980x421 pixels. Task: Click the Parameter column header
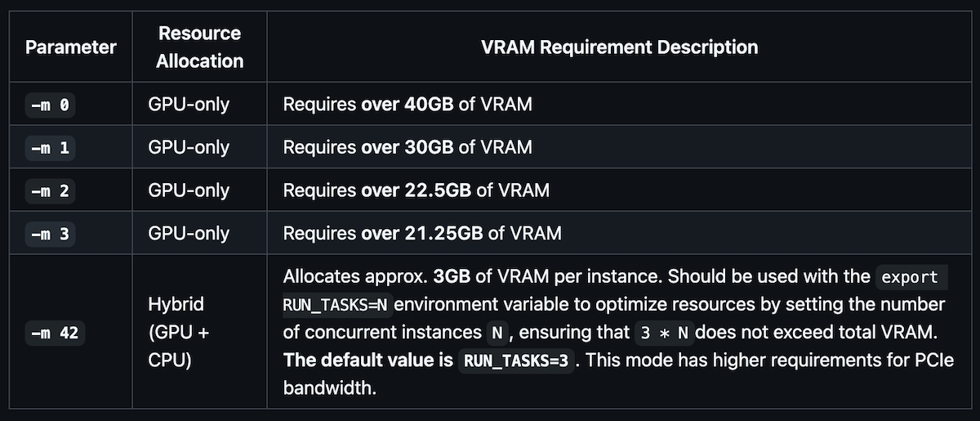pos(71,47)
